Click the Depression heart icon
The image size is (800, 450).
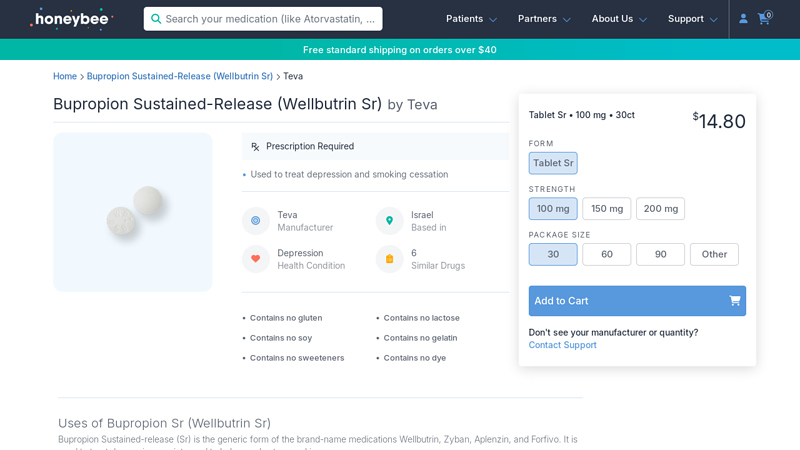256,259
